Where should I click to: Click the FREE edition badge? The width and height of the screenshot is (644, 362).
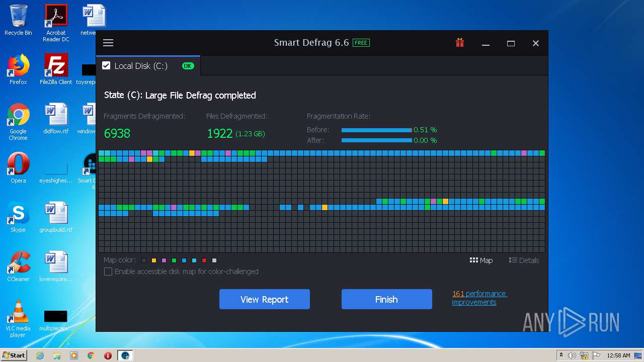361,43
